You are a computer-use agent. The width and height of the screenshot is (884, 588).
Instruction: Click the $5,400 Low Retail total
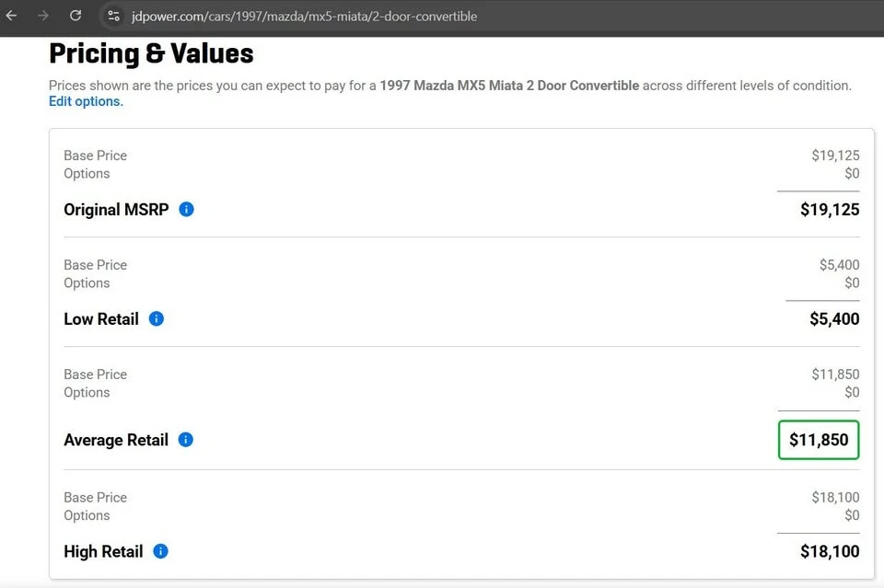pos(834,318)
